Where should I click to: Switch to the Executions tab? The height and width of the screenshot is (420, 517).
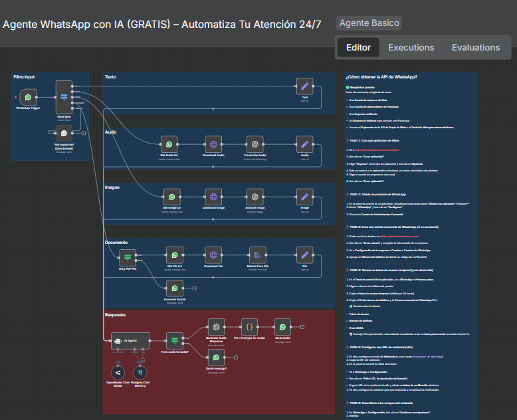click(411, 47)
